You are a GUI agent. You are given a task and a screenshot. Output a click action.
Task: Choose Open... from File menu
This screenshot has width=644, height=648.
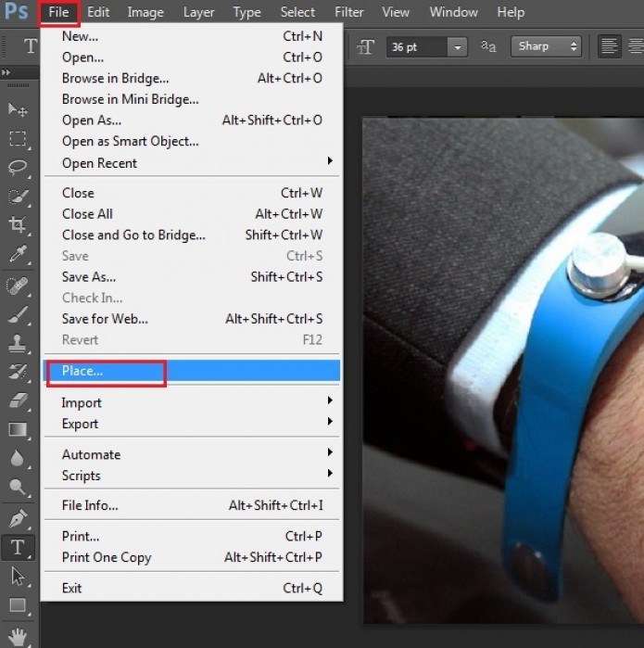tap(192, 57)
